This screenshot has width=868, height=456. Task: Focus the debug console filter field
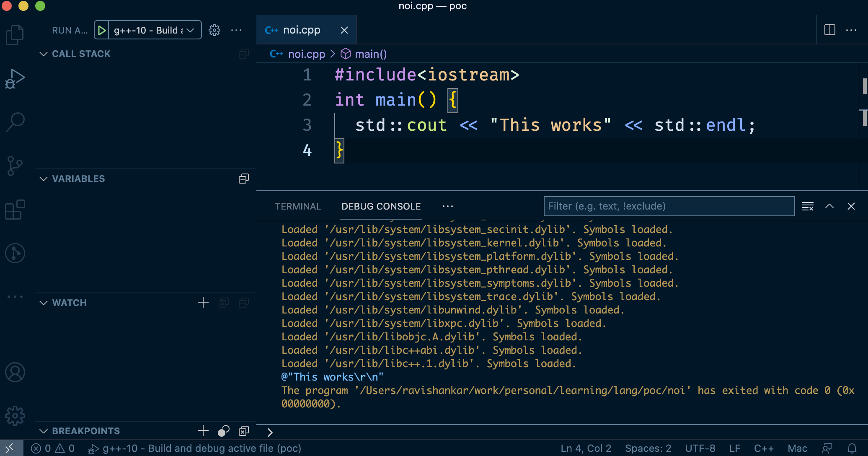tap(669, 206)
